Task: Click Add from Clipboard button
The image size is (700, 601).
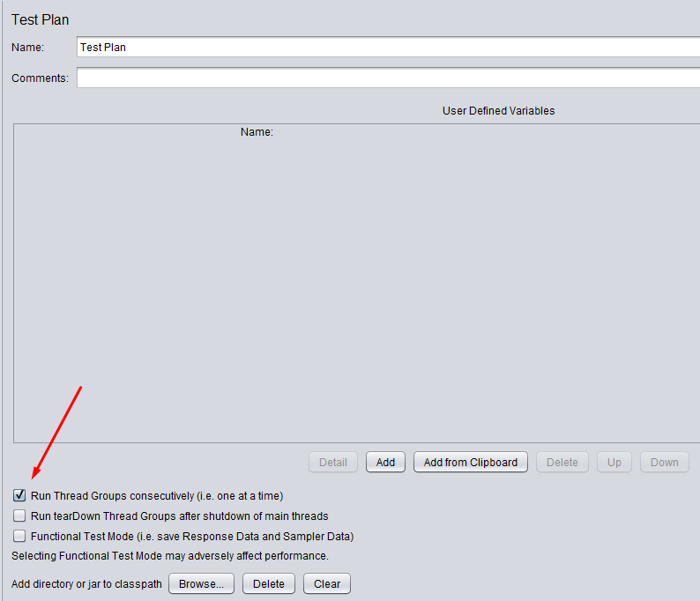Action: click(x=471, y=463)
